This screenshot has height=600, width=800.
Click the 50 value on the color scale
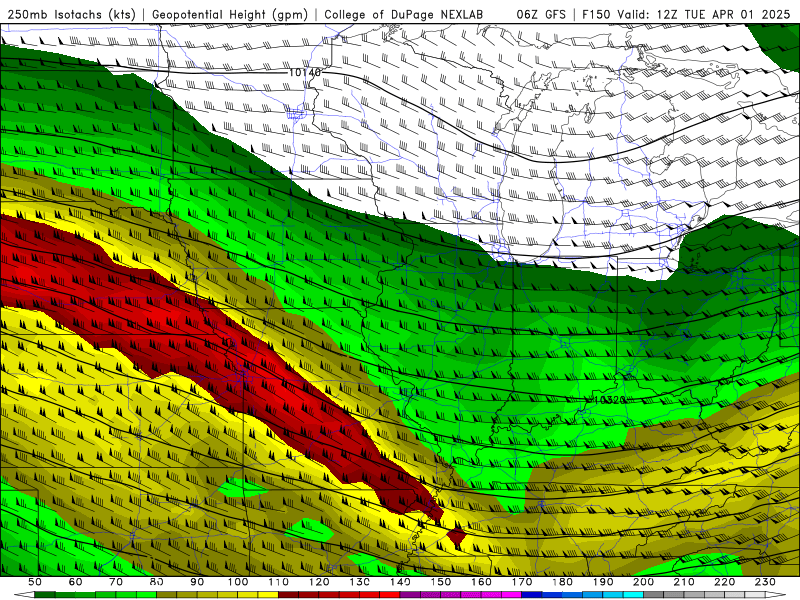click(x=35, y=582)
